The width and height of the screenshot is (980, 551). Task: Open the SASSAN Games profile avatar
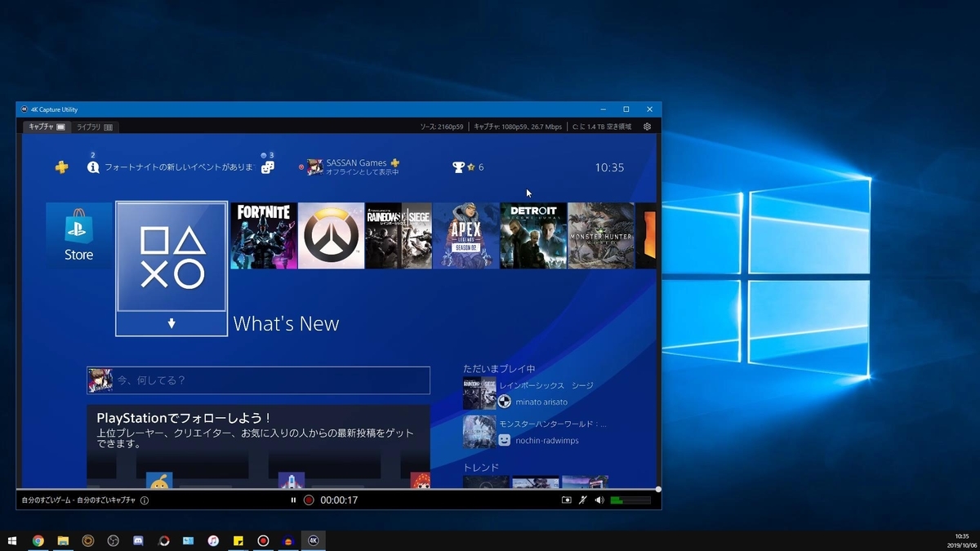[x=314, y=167]
